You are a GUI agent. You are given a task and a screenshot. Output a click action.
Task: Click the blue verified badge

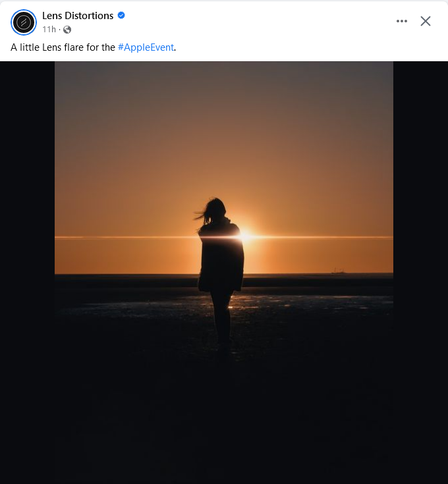pyautogui.click(x=121, y=16)
